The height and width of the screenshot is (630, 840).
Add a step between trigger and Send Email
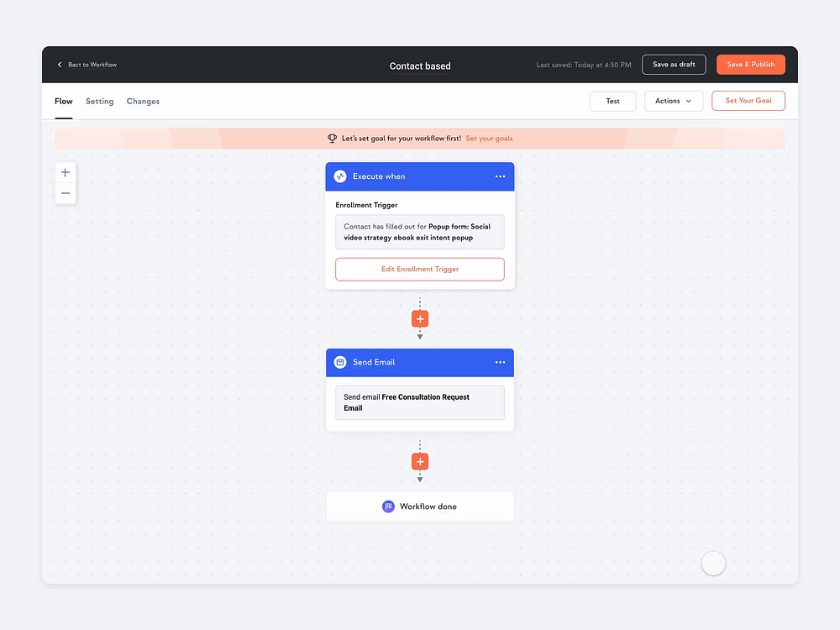click(x=419, y=318)
